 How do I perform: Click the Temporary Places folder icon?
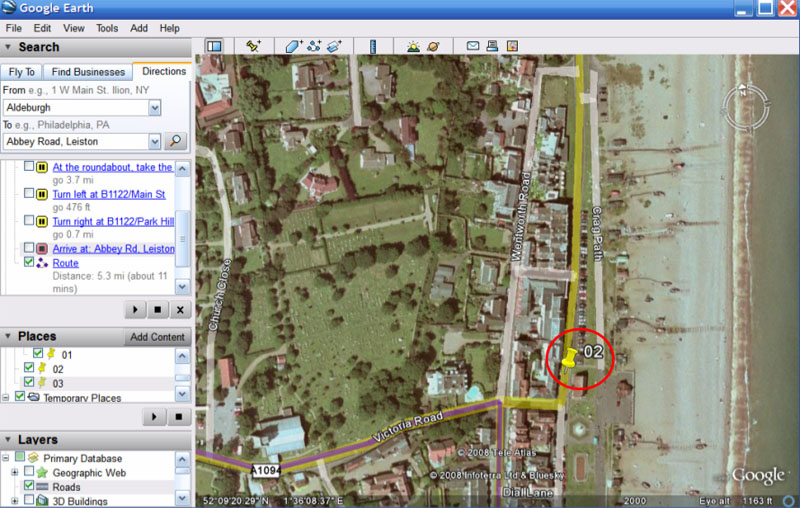click(x=34, y=396)
